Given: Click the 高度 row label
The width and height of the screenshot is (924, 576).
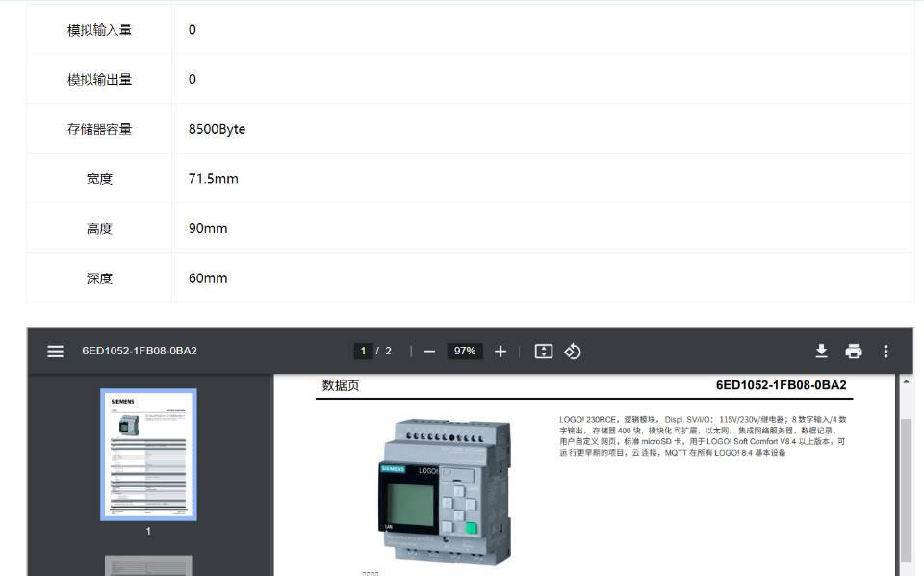Looking at the screenshot, I should click(99, 228).
